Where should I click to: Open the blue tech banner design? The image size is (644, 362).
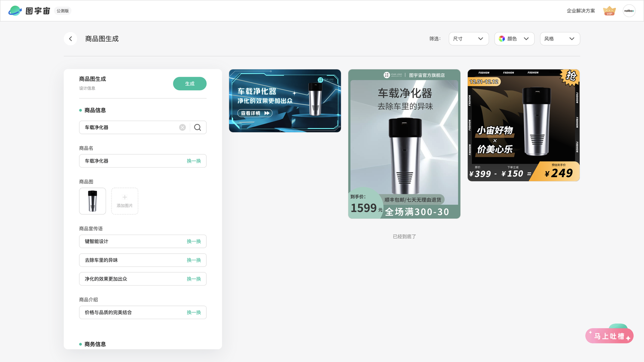tap(285, 101)
